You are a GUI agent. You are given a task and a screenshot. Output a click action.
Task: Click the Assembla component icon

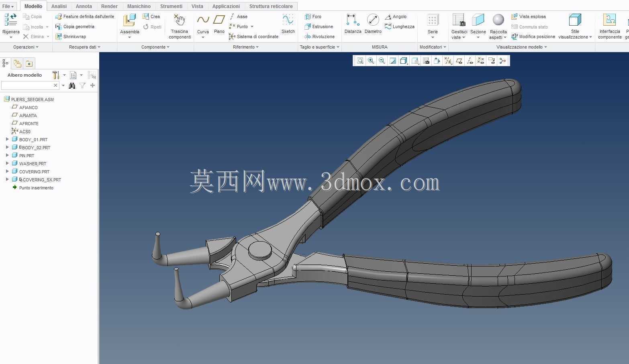[x=129, y=20]
